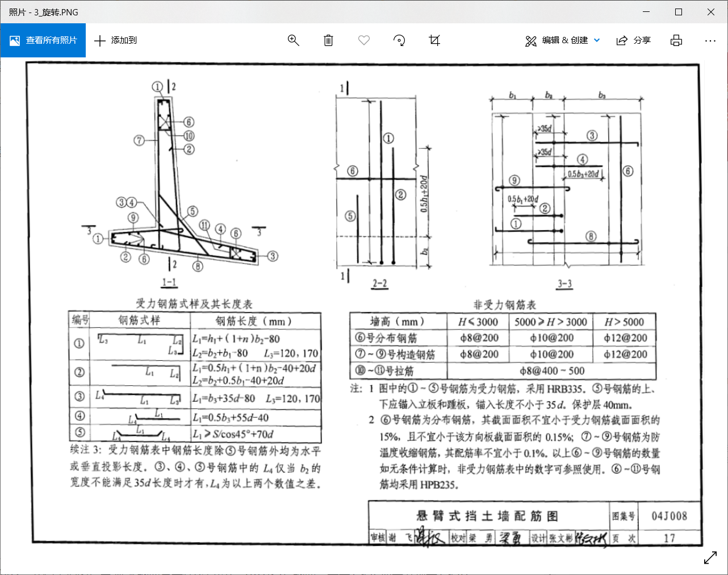Screen dimensions: 728x575
Task: Click the page number 17
Action: (x=670, y=538)
